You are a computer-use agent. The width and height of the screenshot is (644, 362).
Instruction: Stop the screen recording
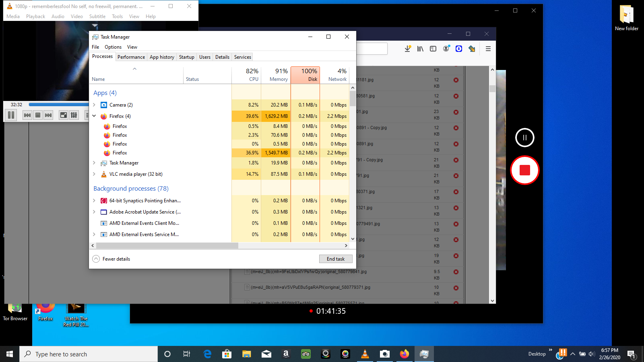click(x=525, y=170)
